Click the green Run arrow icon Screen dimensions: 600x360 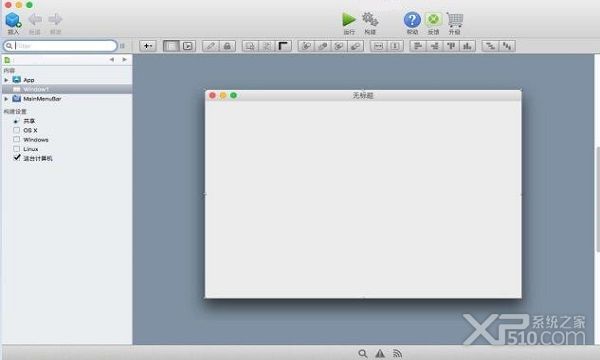pos(349,20)
